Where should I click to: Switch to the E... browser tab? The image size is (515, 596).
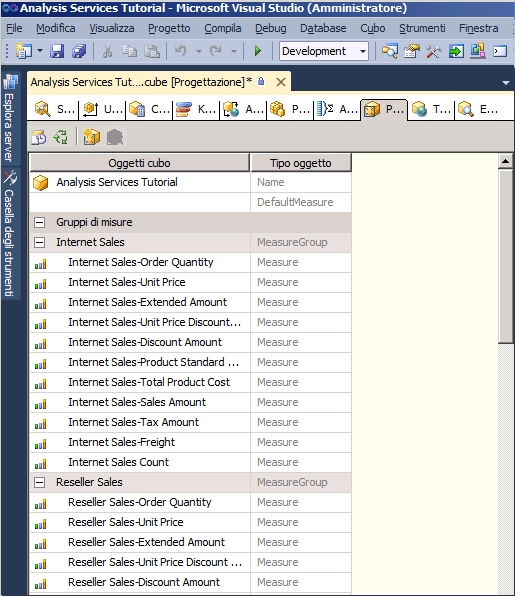[478, 110]
